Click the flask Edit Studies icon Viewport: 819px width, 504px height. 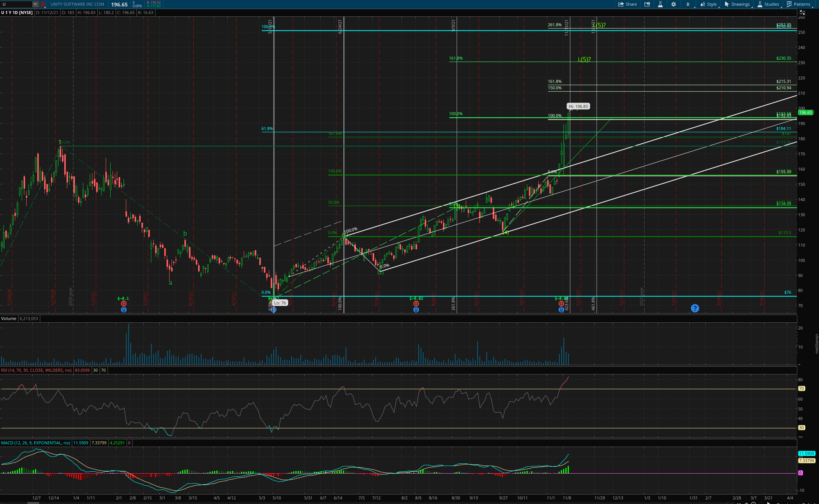[x=660, y=4]
